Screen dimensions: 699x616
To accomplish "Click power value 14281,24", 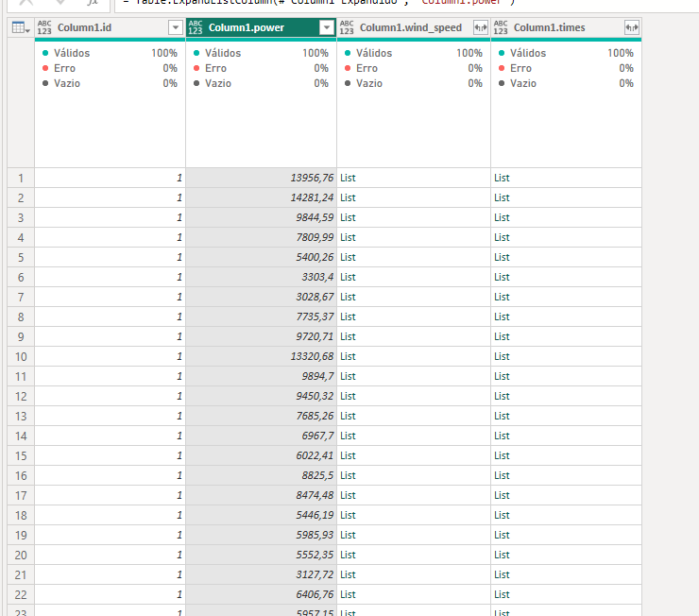I will tap(312, 197).
